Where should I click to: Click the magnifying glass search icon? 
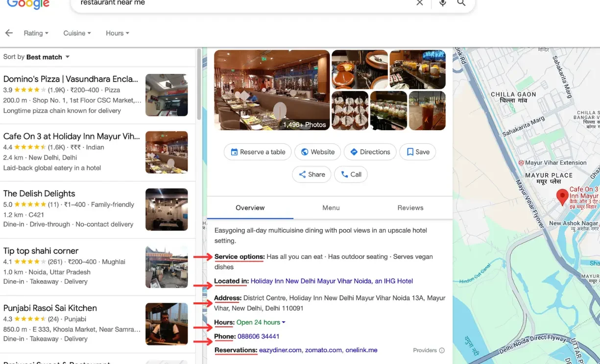[x=461, y=3]
